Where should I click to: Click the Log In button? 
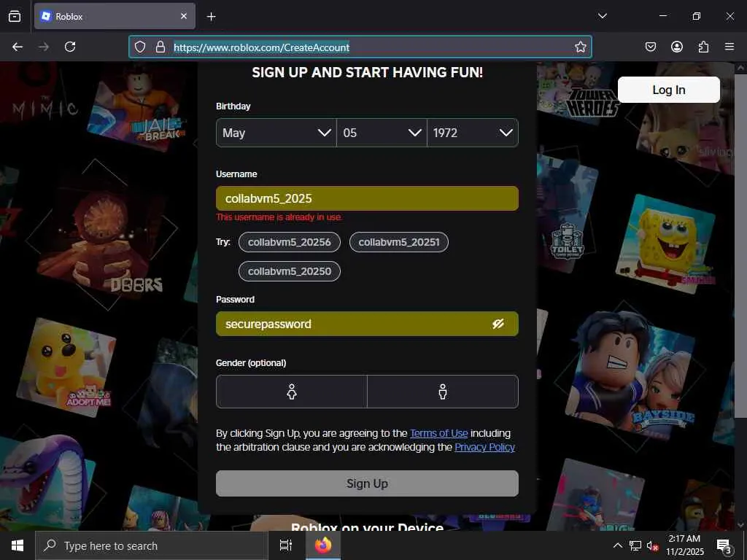(668, 90)
